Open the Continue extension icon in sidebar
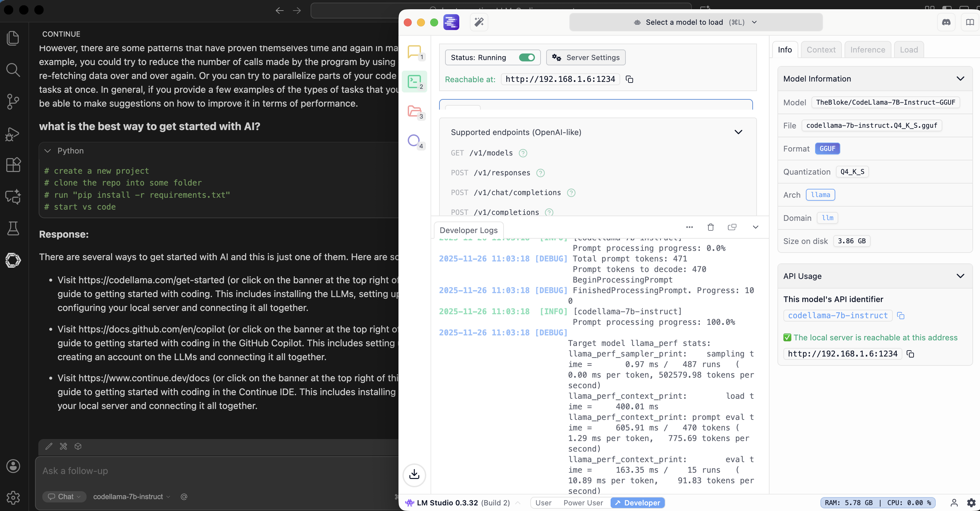Image resolution: width=980 pixels, height=511 pixels. coord(13,260)
